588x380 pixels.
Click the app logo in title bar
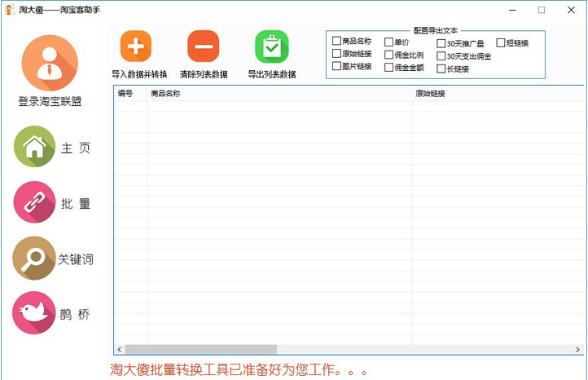[x=10, y=10]
